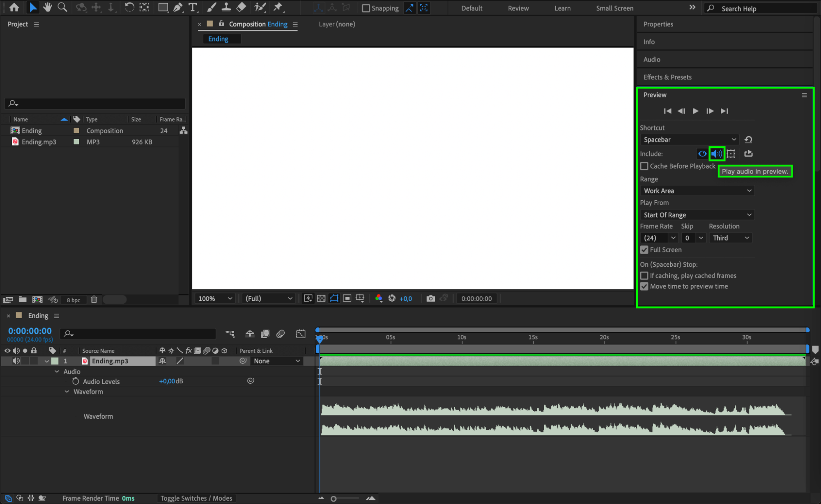Select the Zoom magnifier tool

[62, 7]
